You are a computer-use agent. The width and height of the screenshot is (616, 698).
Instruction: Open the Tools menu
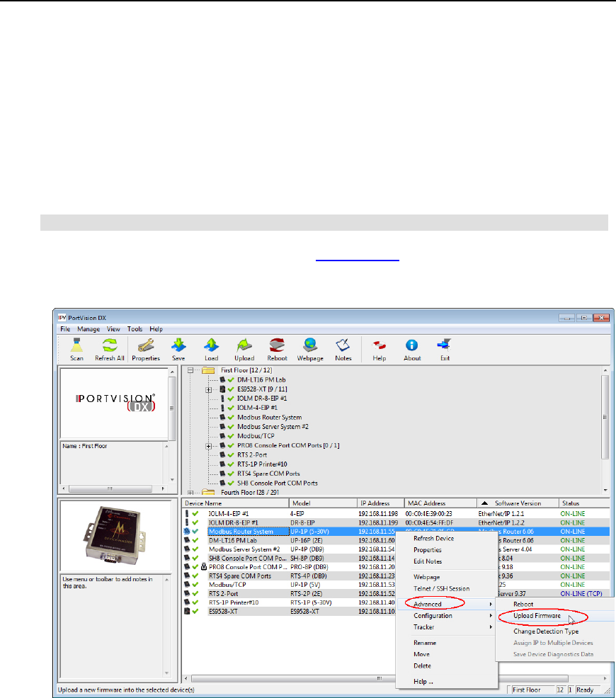[135, 329]
